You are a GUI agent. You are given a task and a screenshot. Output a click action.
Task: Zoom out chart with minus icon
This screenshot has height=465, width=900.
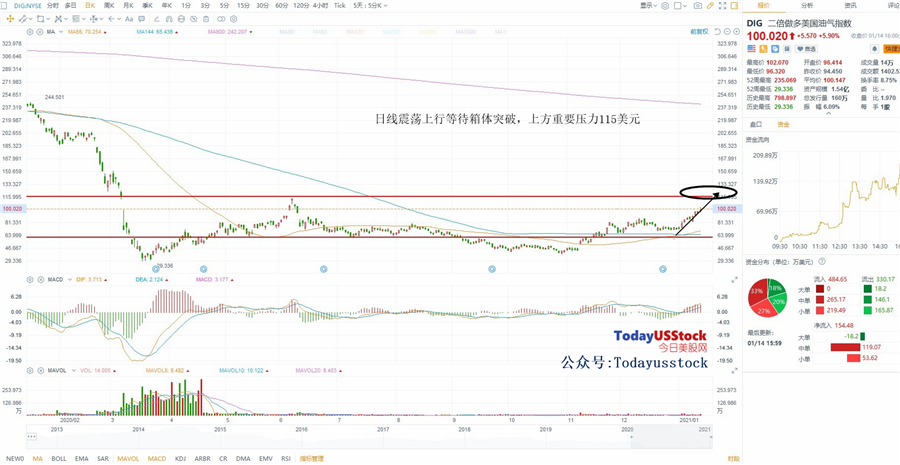[727, 32]
